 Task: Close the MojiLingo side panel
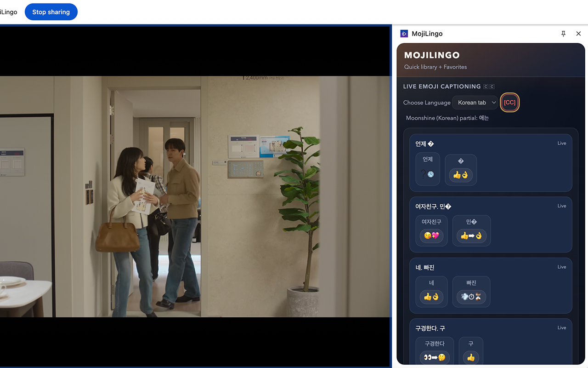[578, 34]
